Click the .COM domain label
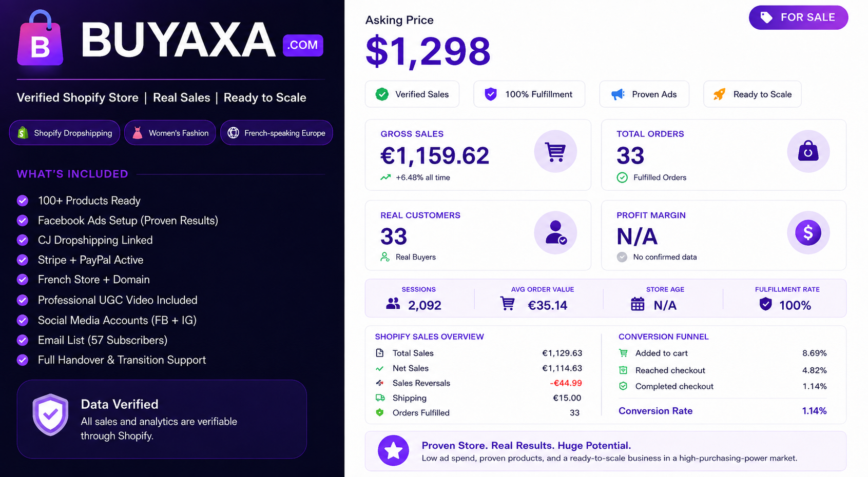The image size is (868, 477). click(303, 45)
